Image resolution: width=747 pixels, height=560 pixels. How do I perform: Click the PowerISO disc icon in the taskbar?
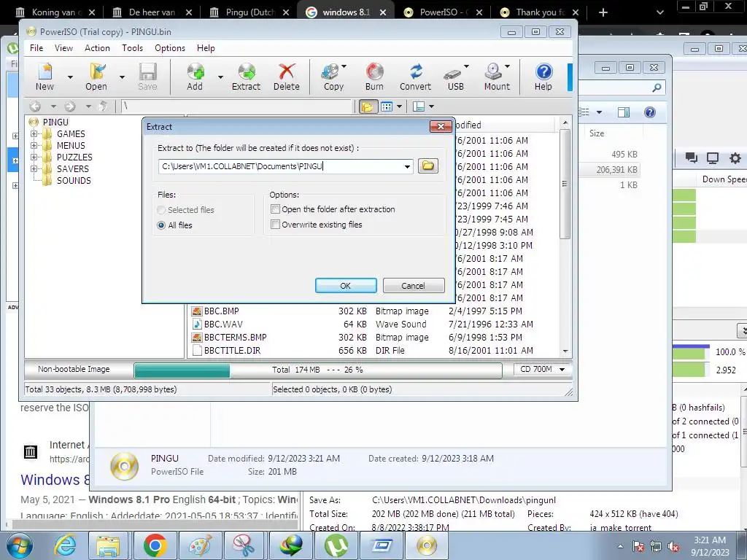click(x=426, y=545)
